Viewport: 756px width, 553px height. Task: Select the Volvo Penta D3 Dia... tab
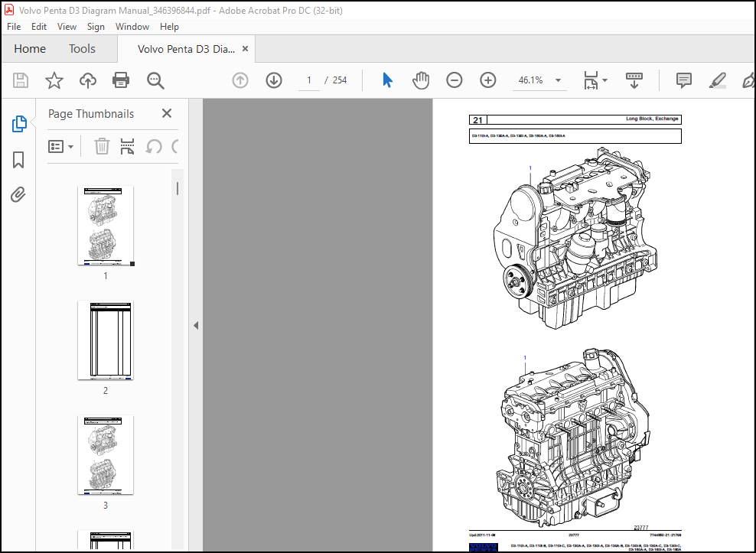[x=186, y=49]
